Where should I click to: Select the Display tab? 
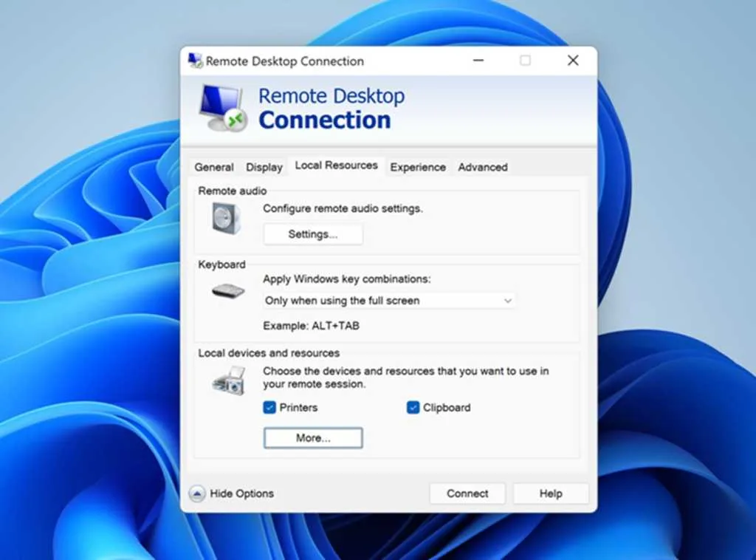point(264,167)
